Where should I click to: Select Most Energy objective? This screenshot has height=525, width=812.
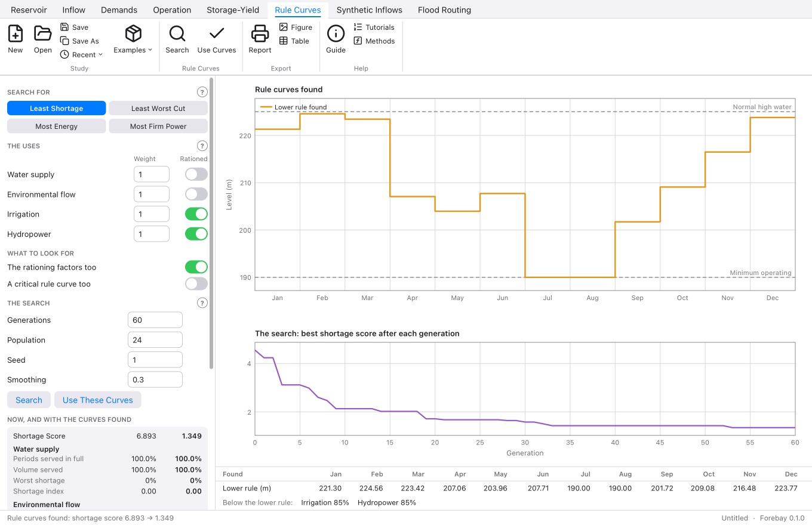[x=56, y=126]
